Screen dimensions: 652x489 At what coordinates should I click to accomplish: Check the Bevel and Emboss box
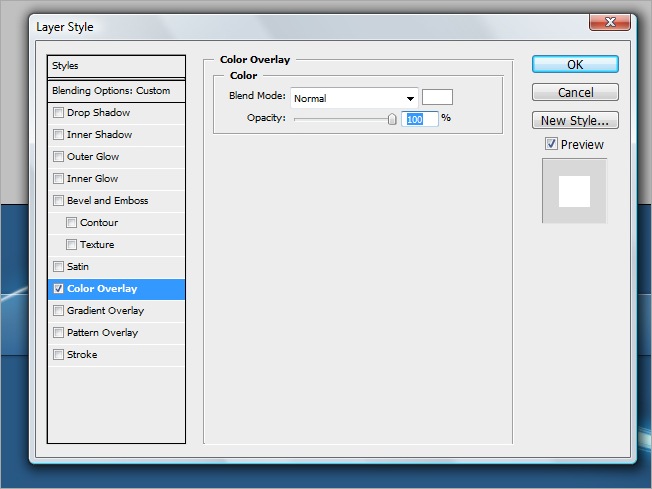click(58, 201)
